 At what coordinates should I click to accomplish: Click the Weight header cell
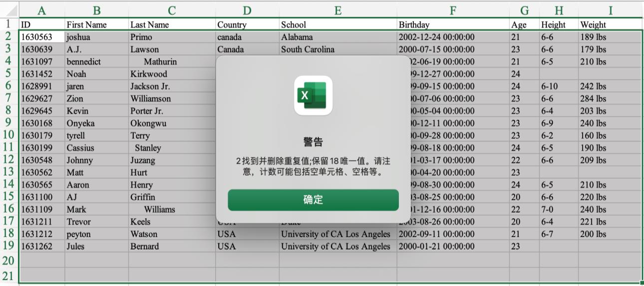610,24
